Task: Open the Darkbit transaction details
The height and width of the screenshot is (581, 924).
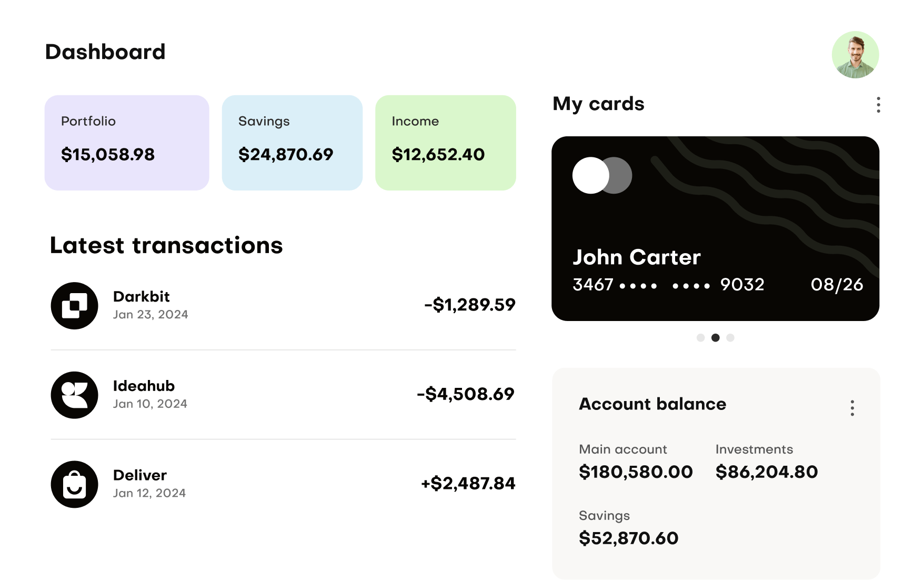Action: [x=142, y=296]
